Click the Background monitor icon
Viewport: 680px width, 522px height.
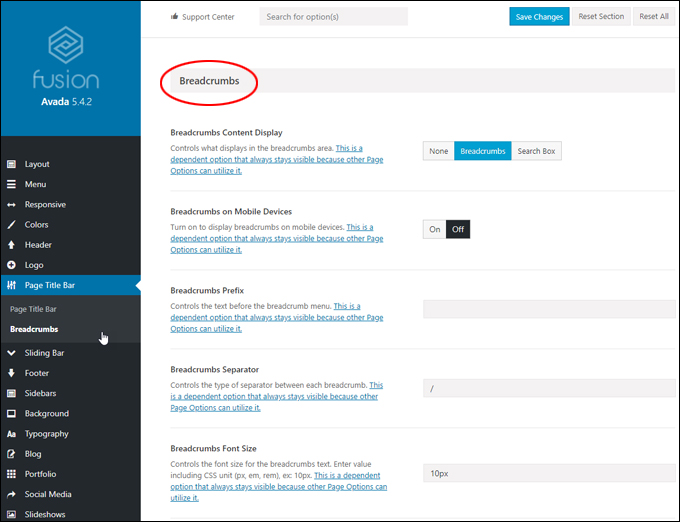[12, 414]
